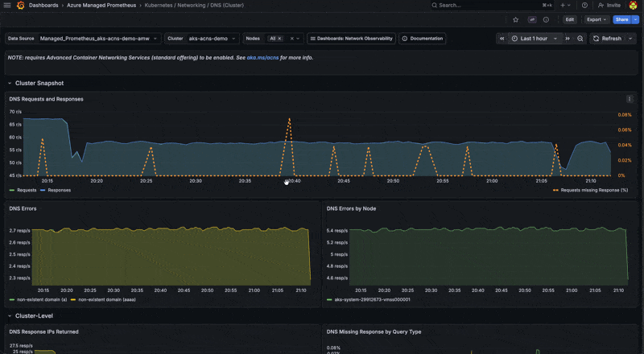Open the Export dropdown
The image size is (644, 354).
pyautogui.click(x=597, y=20)
